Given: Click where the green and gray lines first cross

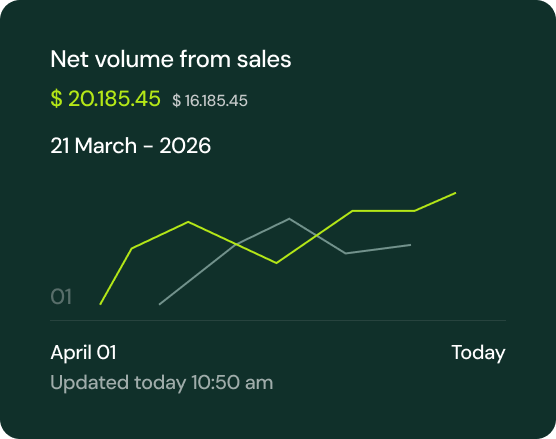Looking at the screenshot, I should coord(236,244).
